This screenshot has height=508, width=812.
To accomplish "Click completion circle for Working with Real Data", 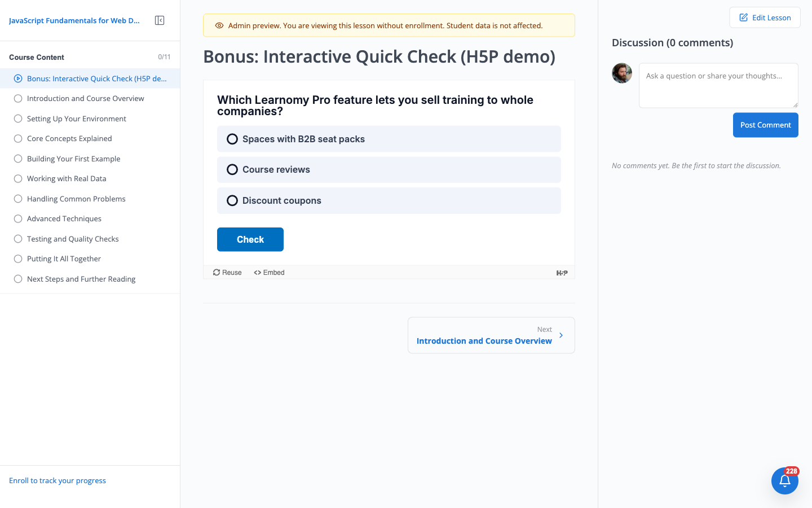I will click(18, 179).
